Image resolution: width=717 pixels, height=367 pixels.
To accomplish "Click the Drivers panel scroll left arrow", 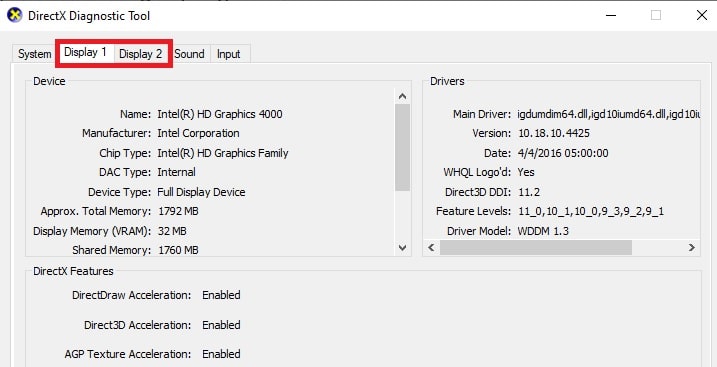I will coord(431,248).
